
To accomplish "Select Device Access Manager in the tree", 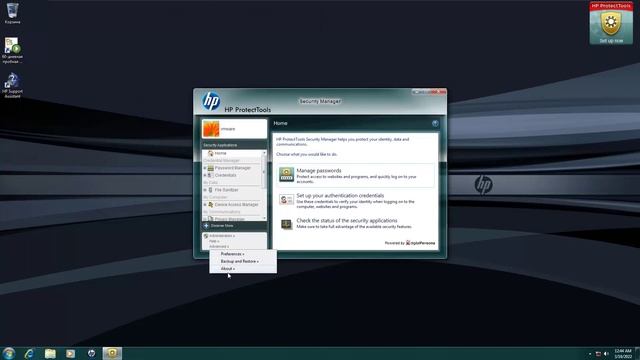I will click(236, 204).
